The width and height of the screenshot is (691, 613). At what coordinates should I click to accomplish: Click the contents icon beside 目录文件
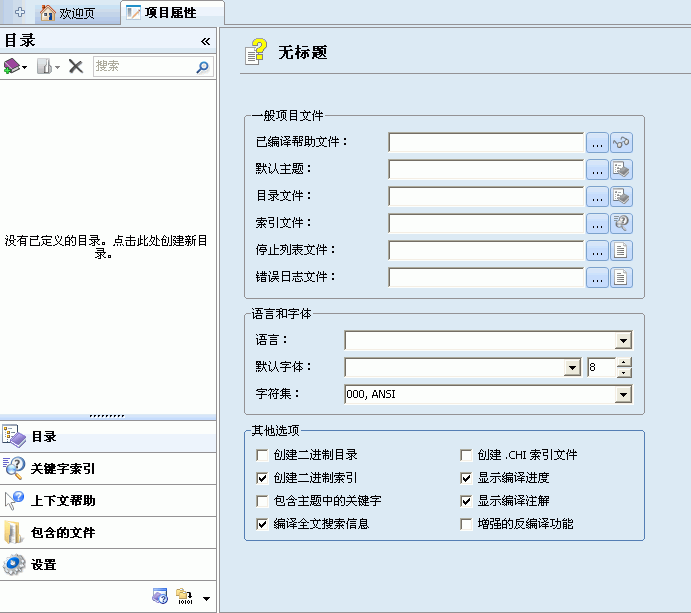tap(621, 197)
